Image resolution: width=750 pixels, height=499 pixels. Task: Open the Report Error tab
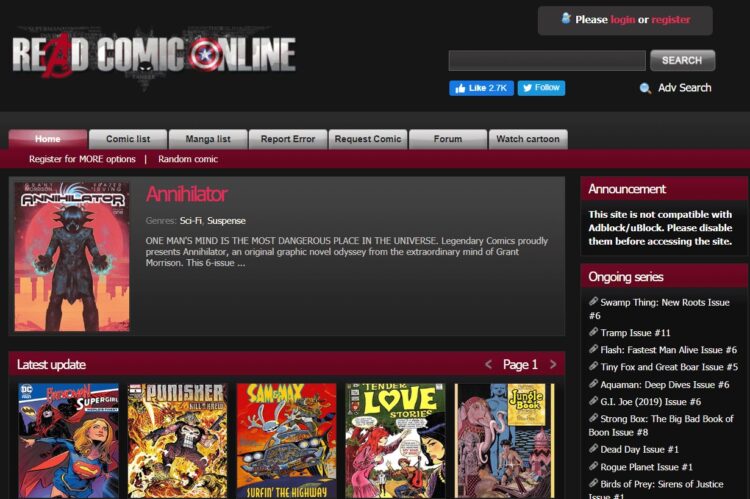coord(288,139)
